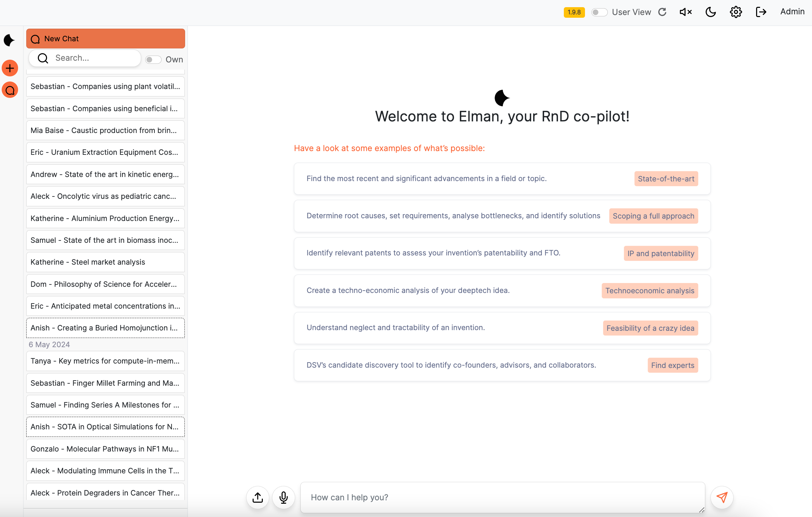Open 'Anish - Creating a Buried Homojunction' chat

point(106,328)
